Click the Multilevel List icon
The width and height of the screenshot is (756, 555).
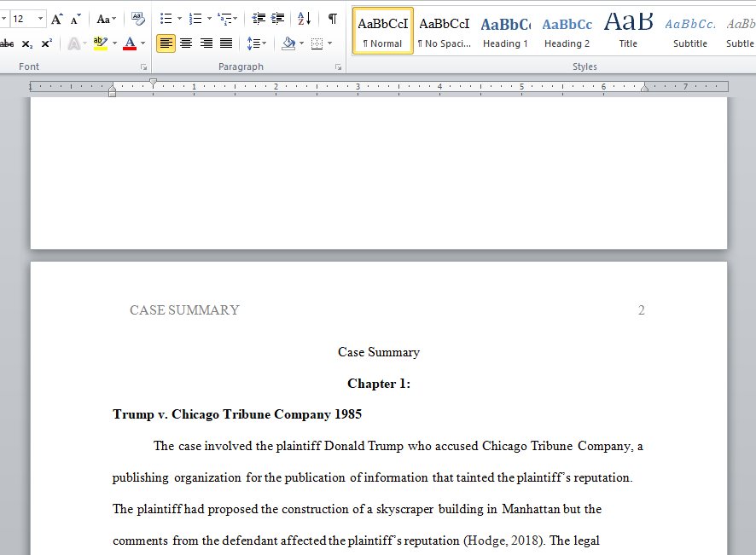[x=224, y=19]
